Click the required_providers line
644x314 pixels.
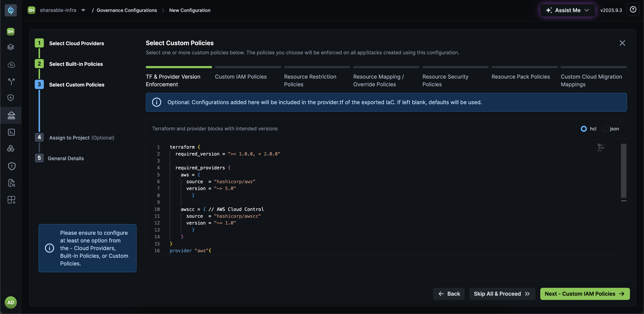click(x=203, y=168)
